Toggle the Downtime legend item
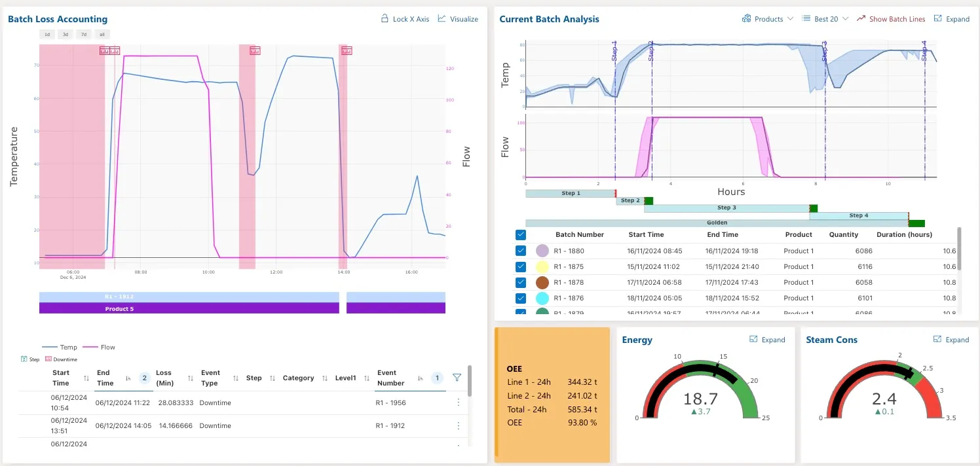 pyautogui.click(x=61, y=359)
